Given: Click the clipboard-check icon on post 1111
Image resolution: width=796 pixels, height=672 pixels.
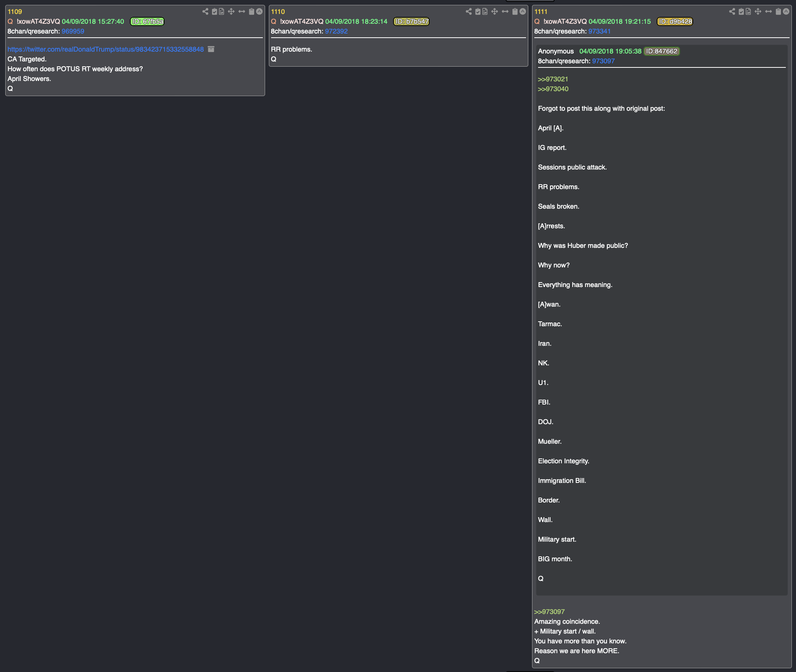Looking at the screenshot, I should pos(741,11).
